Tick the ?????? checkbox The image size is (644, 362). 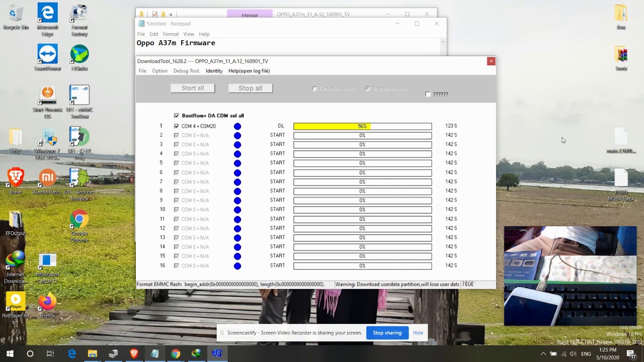coord(428,94)
